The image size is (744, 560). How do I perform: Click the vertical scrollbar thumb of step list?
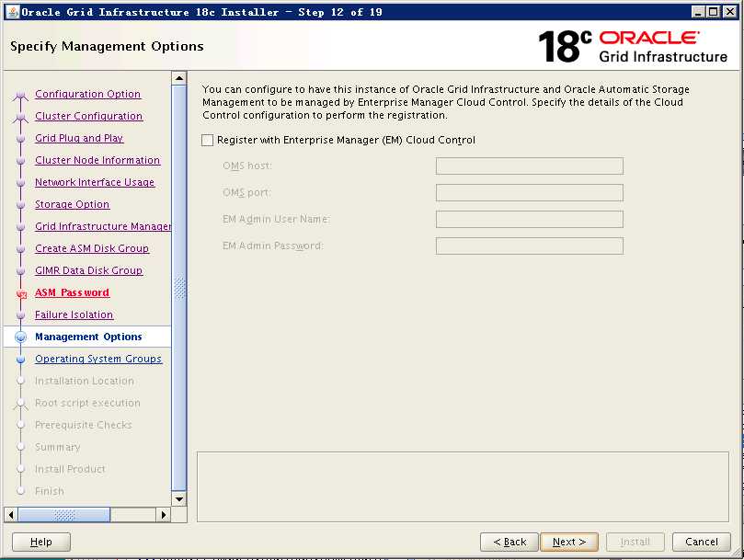click(179, 288)
